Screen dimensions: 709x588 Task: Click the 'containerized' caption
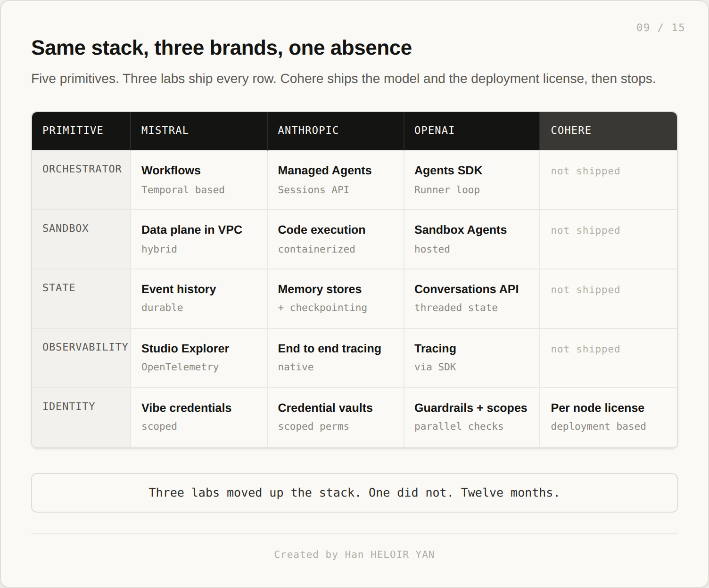317,249
